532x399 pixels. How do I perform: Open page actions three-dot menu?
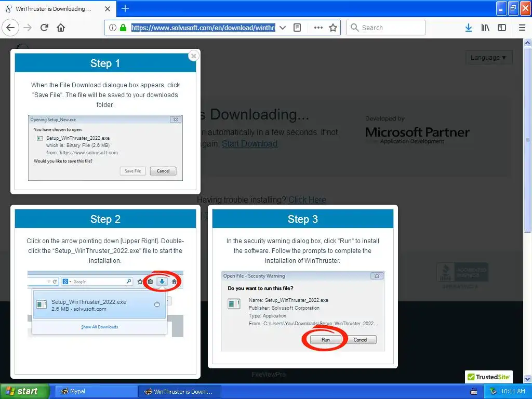click(318, 28)
